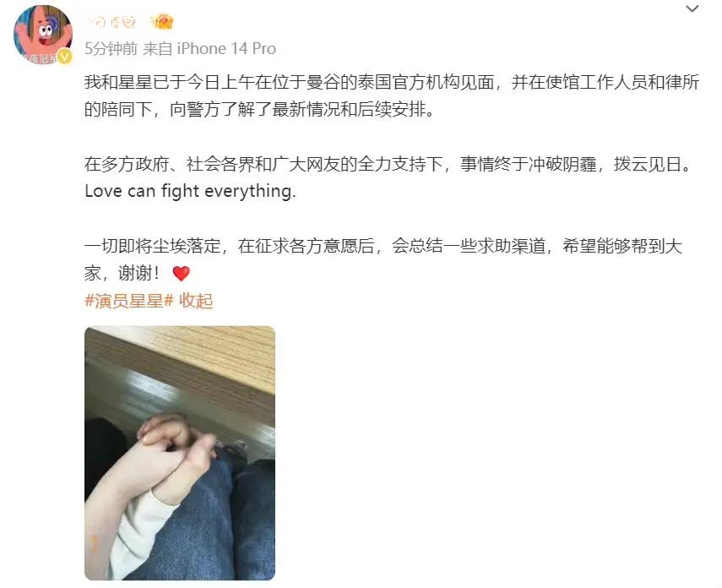Click the first paragraph about 曼谷
The height and width of the screenshot is (588, 722).
(x=392, y=95)
